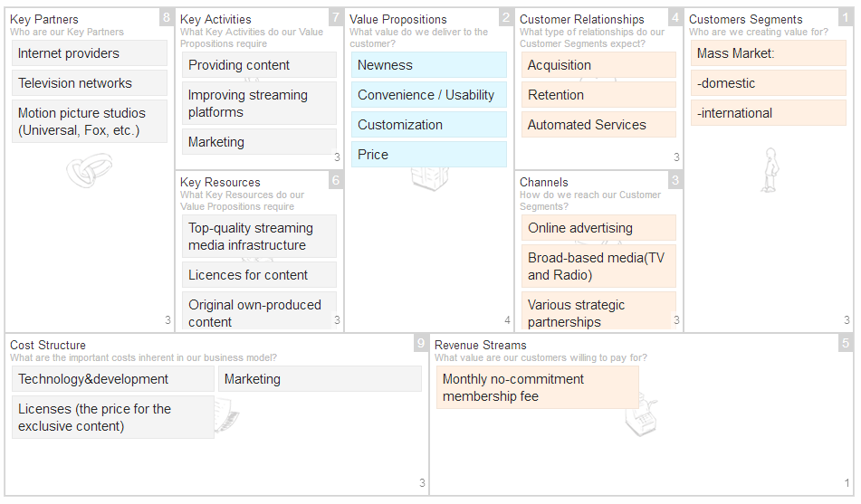Click the linked rings icon in Key Partners
Image resolution: width=861 pixels, height=504 pixels.
click(x=89, y=170)
